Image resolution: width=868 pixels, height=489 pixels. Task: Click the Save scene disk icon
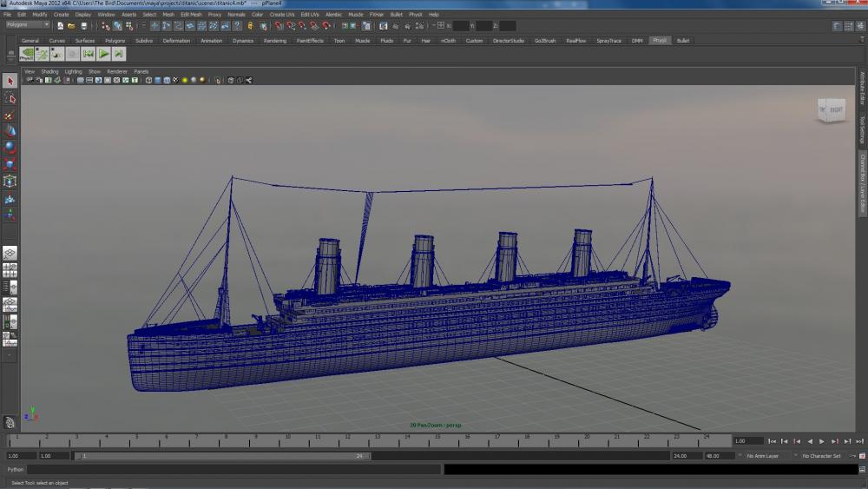pyautogui.click(x=84, y=26)
